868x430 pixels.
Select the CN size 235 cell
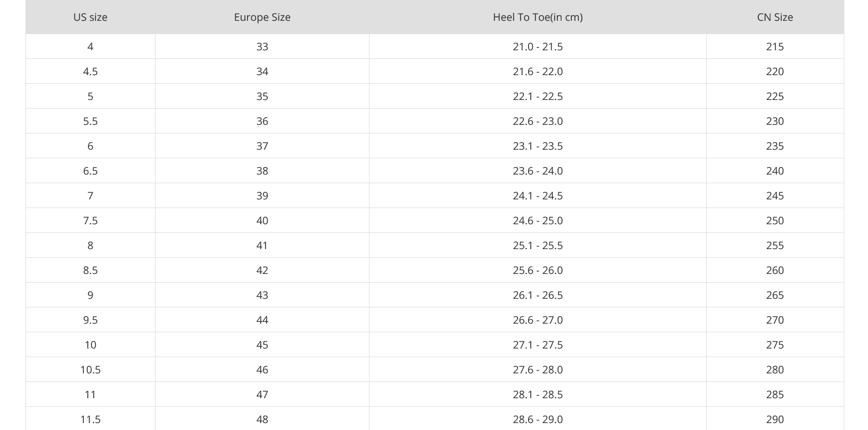point(775,146)
